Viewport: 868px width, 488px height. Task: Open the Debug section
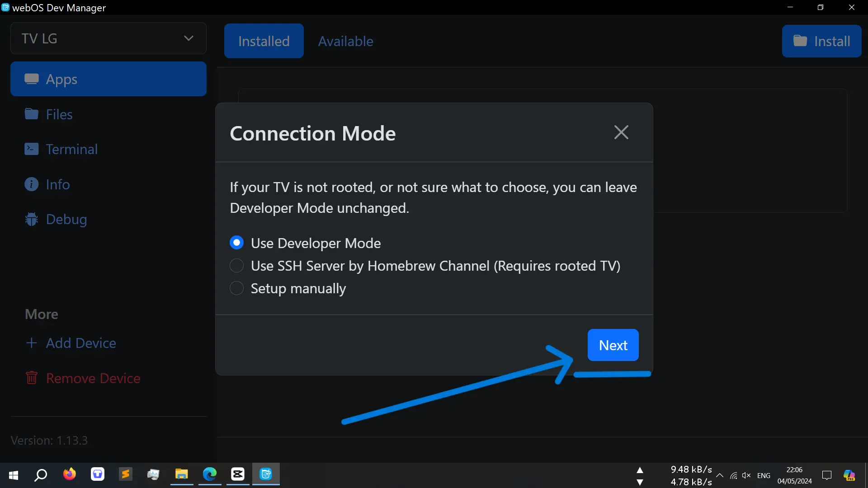tap(66, 219)
